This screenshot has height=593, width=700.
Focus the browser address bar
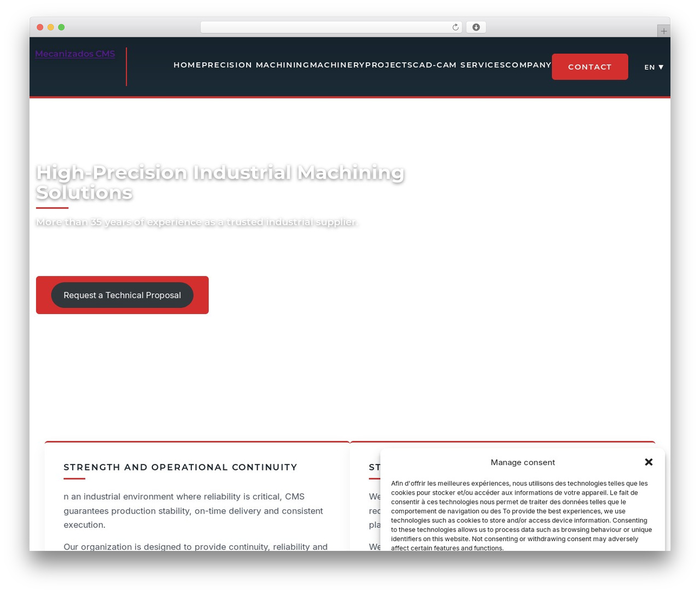click(331, 27)
